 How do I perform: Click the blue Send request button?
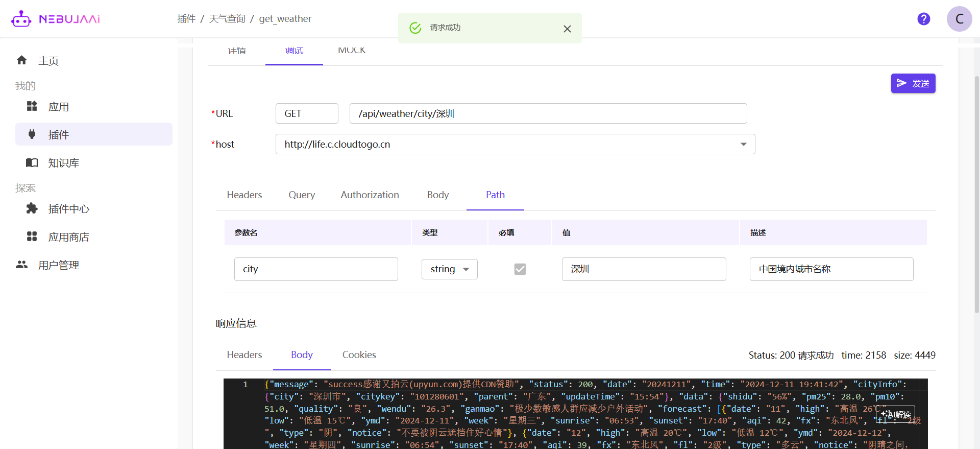913,83
